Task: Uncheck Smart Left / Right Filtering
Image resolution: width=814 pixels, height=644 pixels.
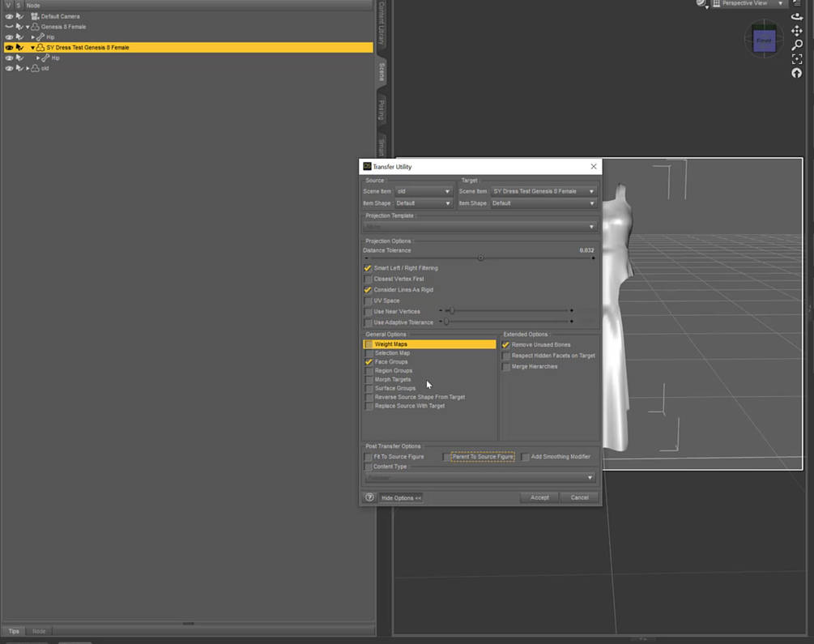Action: [x=368, y=268]
